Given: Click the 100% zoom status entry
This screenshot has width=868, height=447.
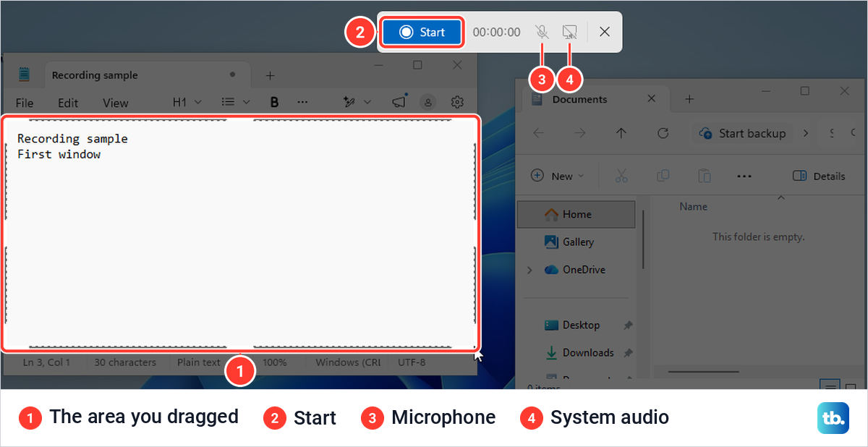Looking at the screenshot, I should click(x=275, y=362).
